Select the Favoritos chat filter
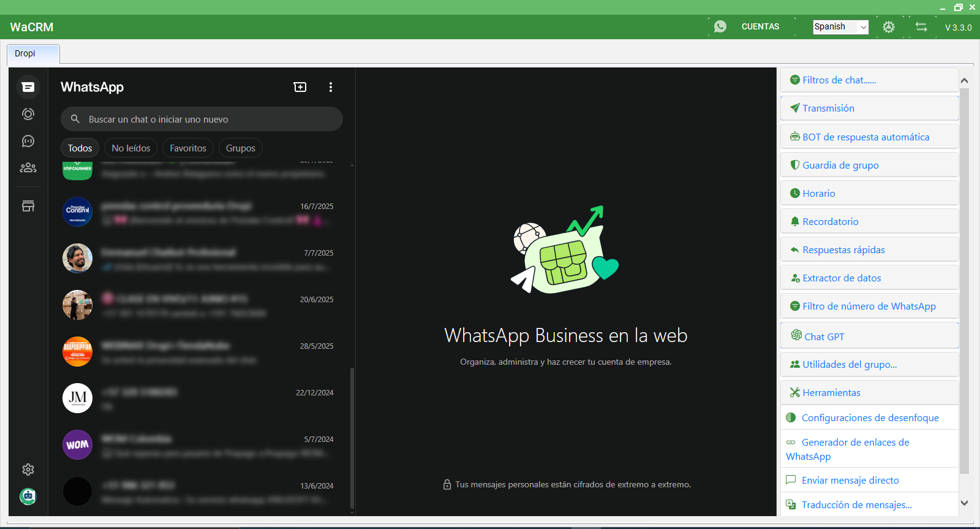Screen dimensions: 980x529 (x=188, y=148)
